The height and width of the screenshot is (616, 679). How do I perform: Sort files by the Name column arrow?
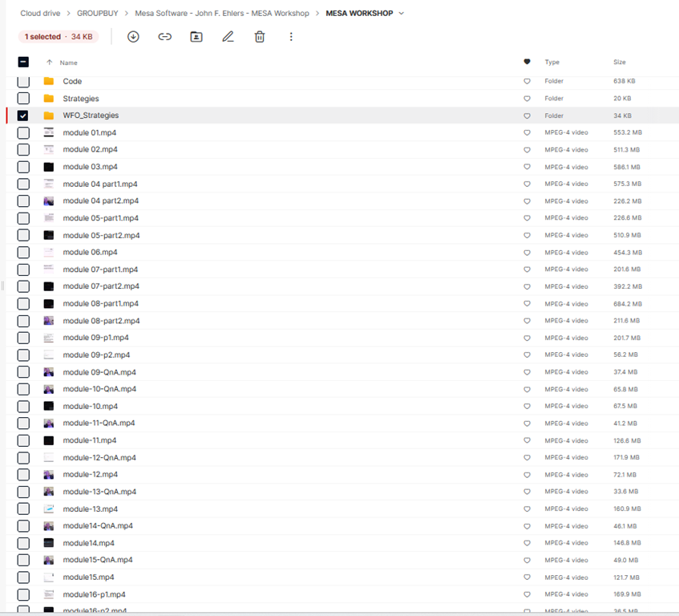click(x=50, y=63)
